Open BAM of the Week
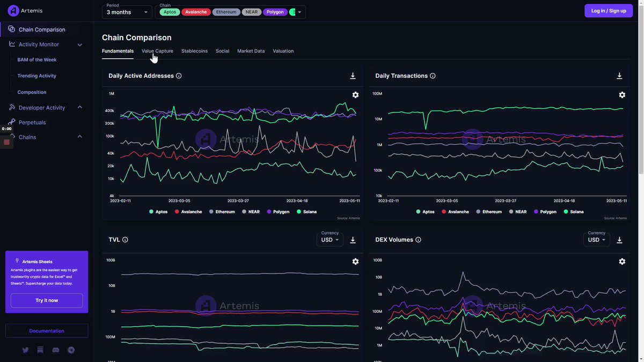Screen dimensions: 644x362 [x=37, y=60]
